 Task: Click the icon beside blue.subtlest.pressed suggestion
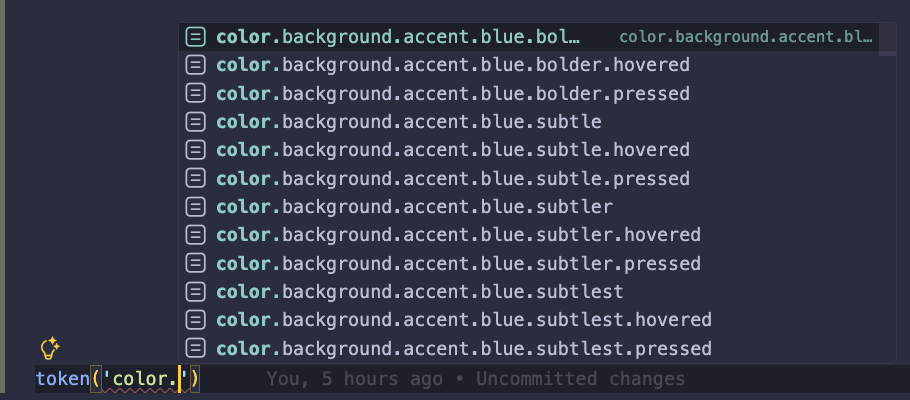point(197,349)
